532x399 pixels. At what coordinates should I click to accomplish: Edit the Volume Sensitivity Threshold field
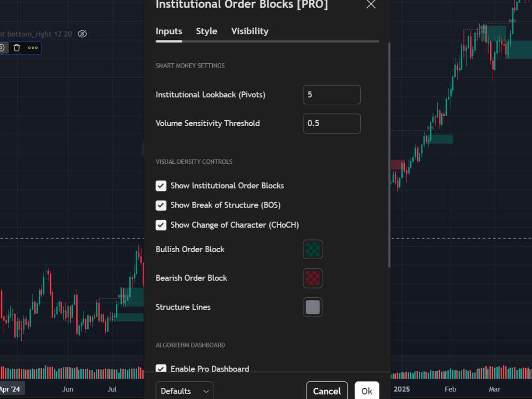(331, 123)
